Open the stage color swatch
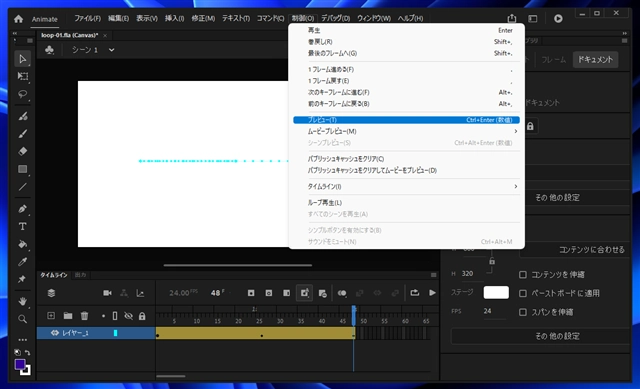 (x=496, y=292)
